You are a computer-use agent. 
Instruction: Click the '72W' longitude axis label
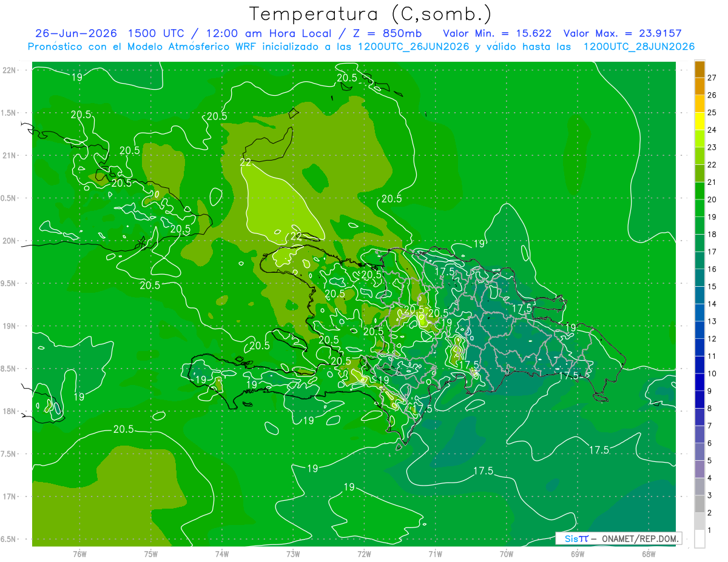tap(364, 554)
